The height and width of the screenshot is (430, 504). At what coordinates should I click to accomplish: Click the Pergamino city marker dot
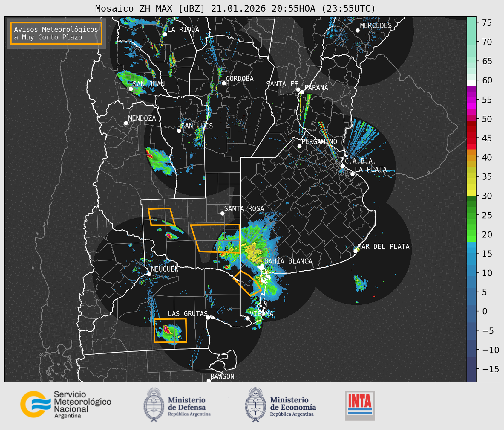click(299, 146)
